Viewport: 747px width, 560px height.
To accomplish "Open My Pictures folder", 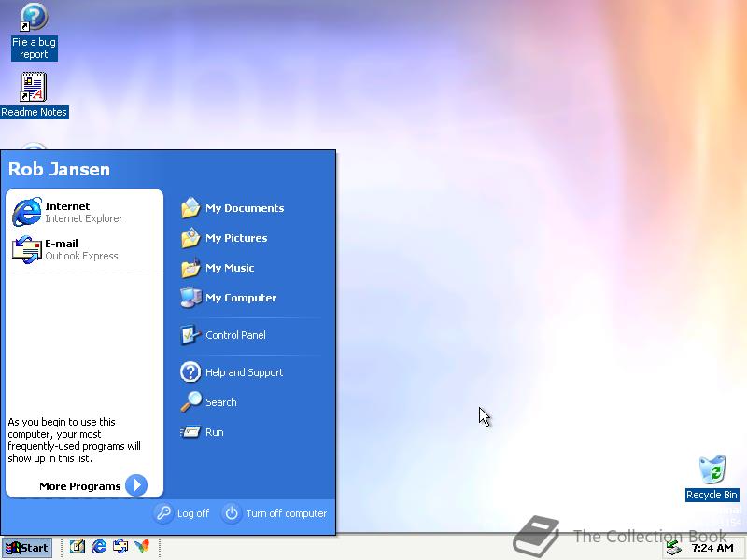I will (224, 238).
